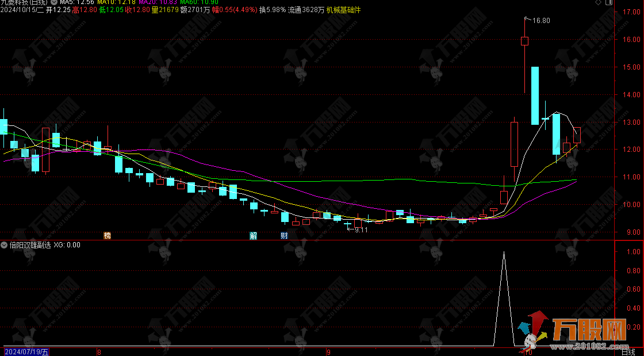
Task: Click the 开12.25 open price value
Action: tap(58, 10)
